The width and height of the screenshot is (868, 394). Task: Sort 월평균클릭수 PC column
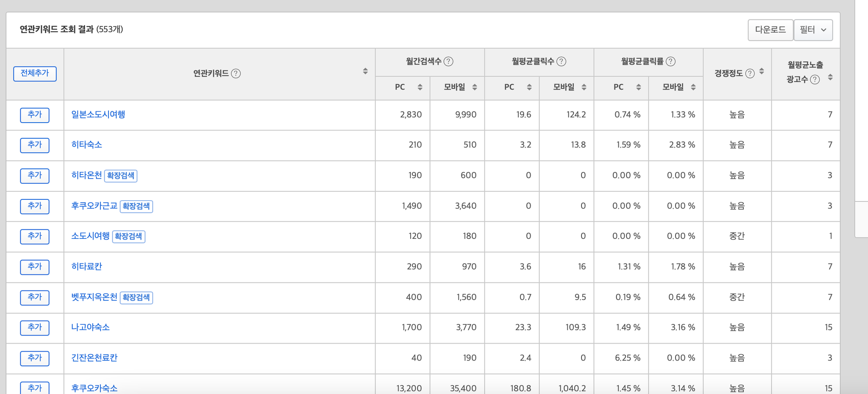pyautogui.click(x=529, y=87)
